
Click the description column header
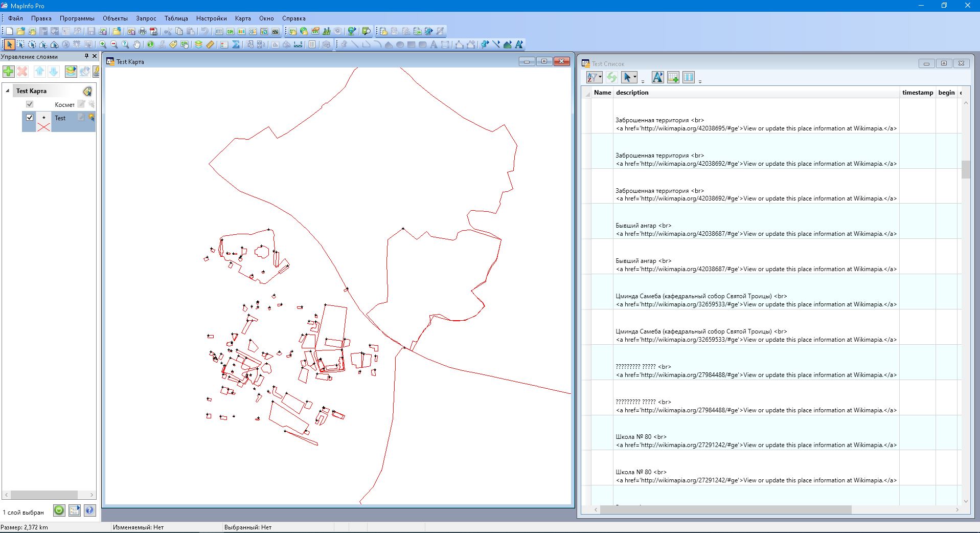point(632,93)
